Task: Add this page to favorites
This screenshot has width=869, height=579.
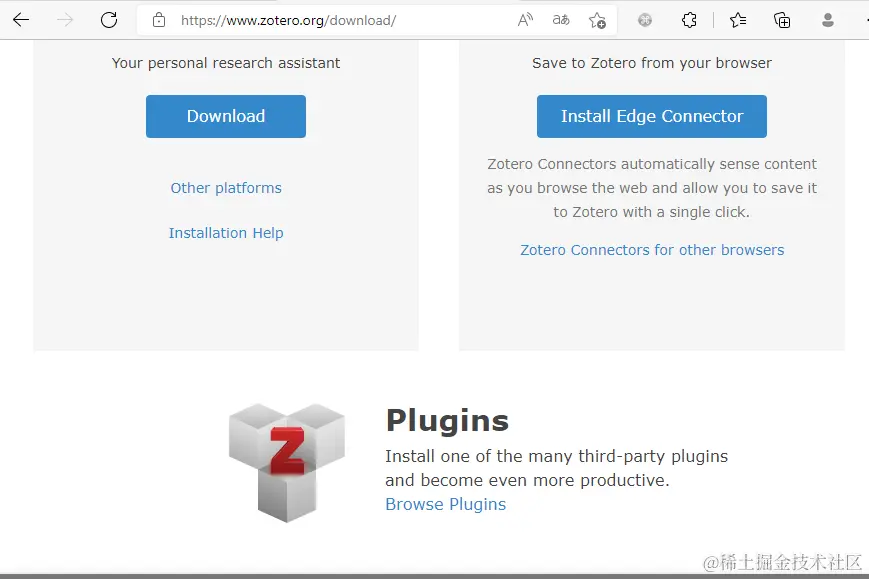Action: click(x=597, y=21)
